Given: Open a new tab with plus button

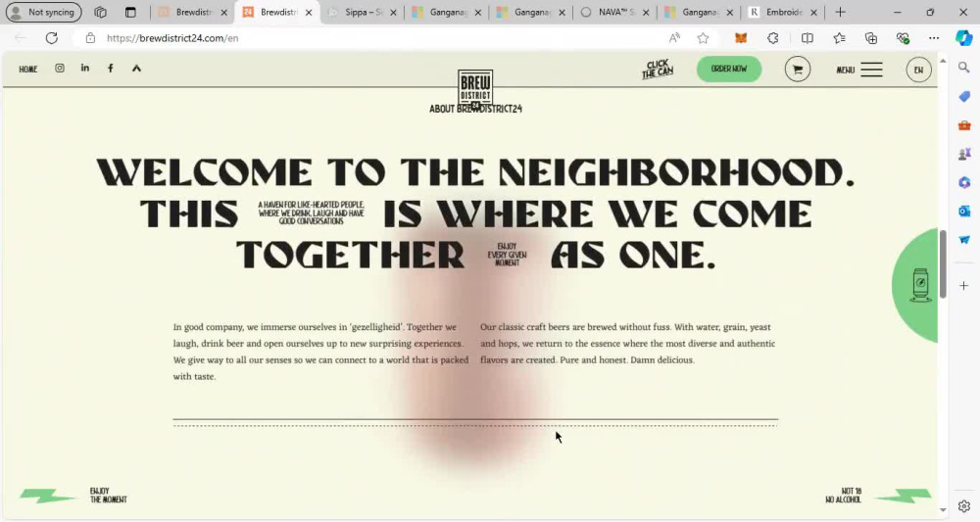Looking at the screenshot, I should [840, 12].
